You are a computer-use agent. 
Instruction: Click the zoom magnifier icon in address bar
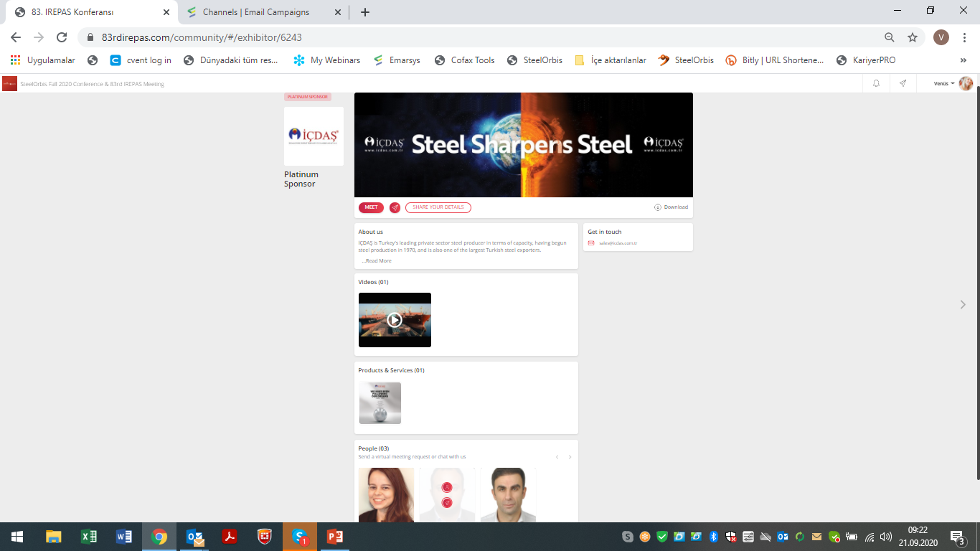pyautogui.click(x=890, y=37)
